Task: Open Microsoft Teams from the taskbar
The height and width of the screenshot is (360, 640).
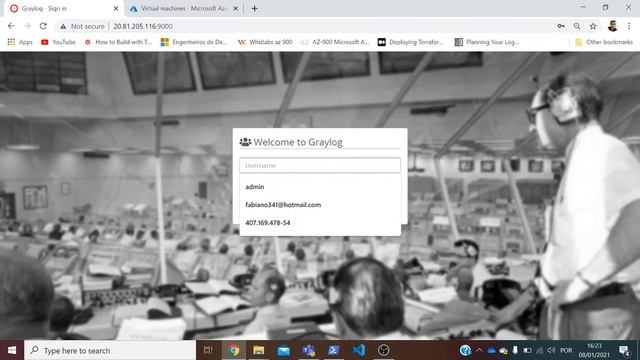Action: [309, 350]
